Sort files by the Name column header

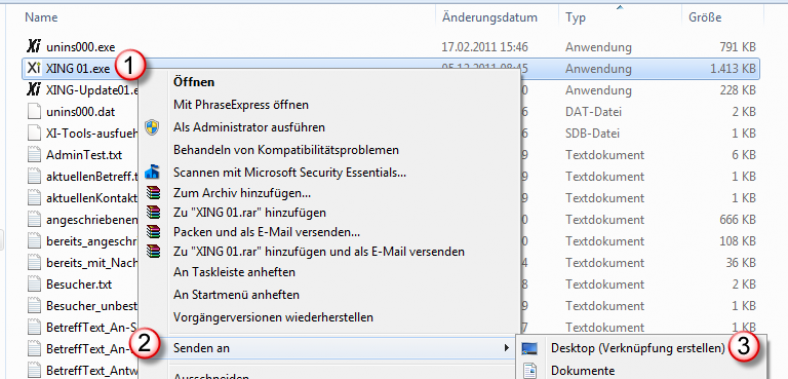coord(41,17)
